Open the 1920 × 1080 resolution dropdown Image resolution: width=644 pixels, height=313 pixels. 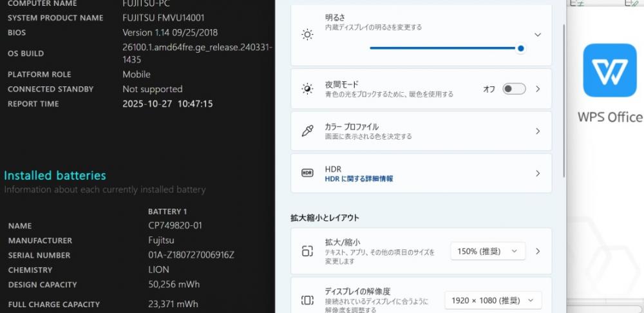(x=493, y=300)
